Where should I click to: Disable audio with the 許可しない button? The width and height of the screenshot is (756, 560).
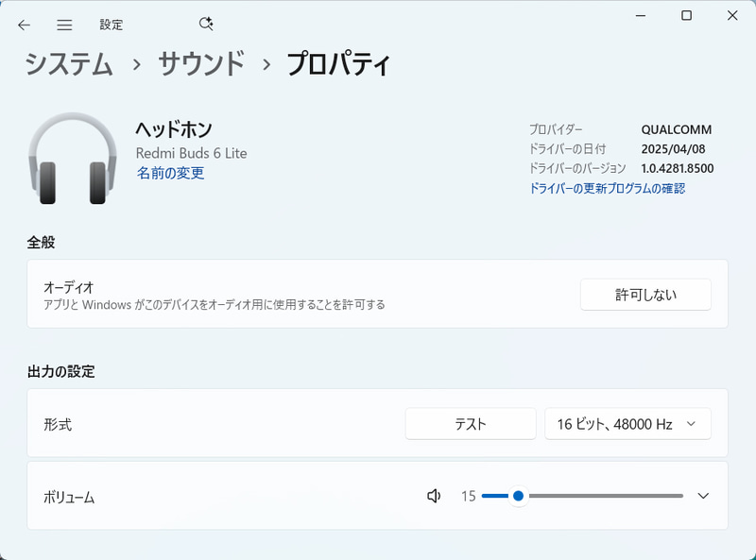click(645, 294)
